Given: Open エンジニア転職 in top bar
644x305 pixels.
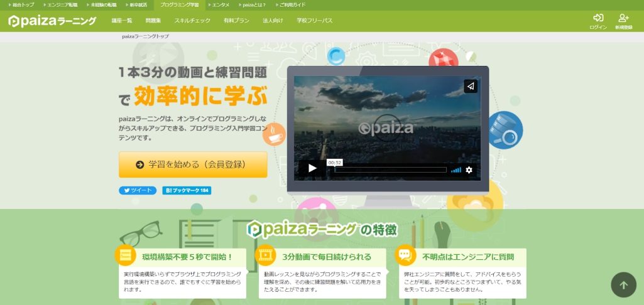Looking at the screenshot, I should click(x=60, y=5).
